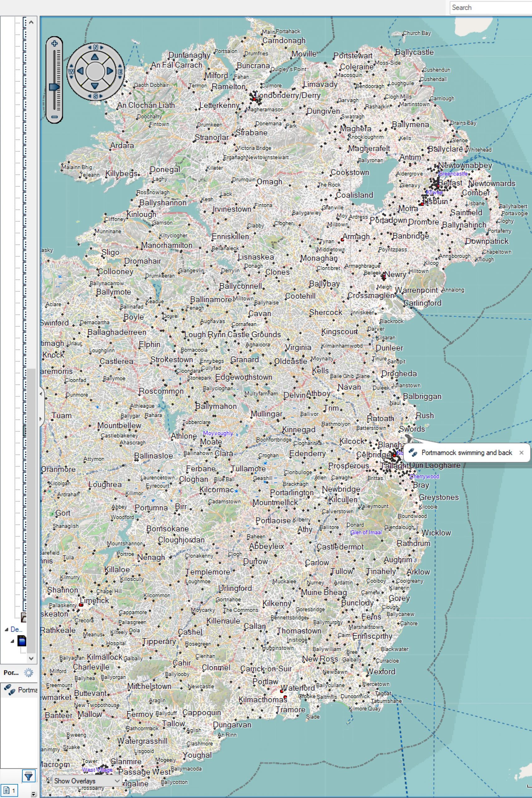Click the SD card icon in tree
Screen dimensions: 532x798
(x=22, y=641)
